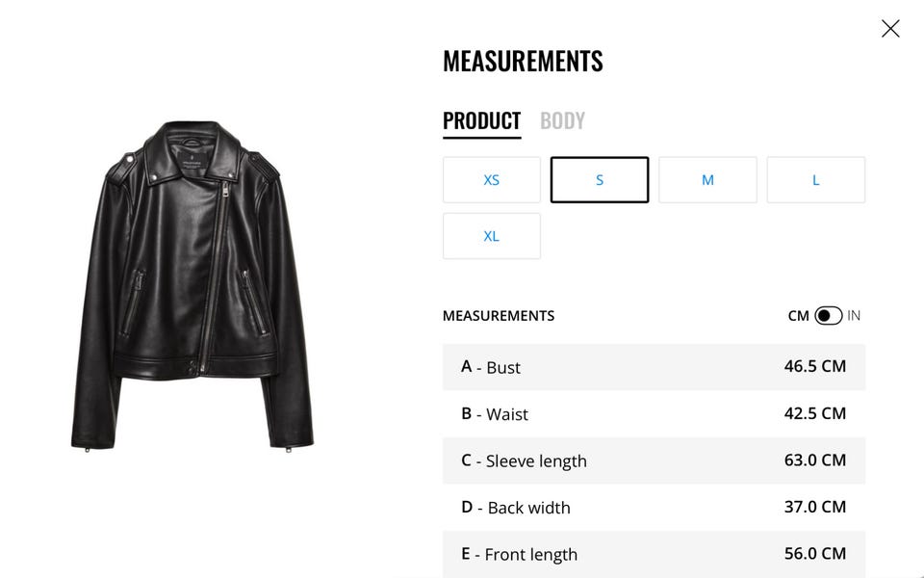The width and height of the screenshot is (924, 578).
Task: Pick size L
Action: pos(815,180)
